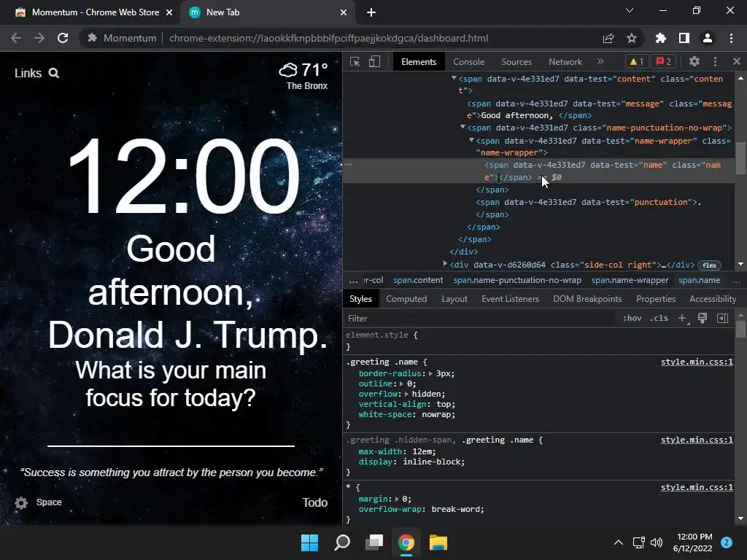Click the Momentum search magnifier icon

(x=54, y=74)
